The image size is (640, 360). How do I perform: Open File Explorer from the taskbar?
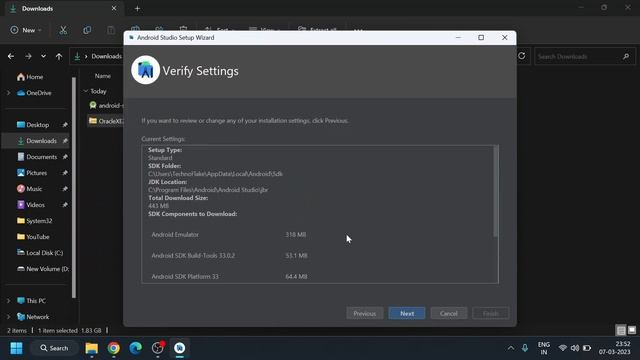point(91,348)
